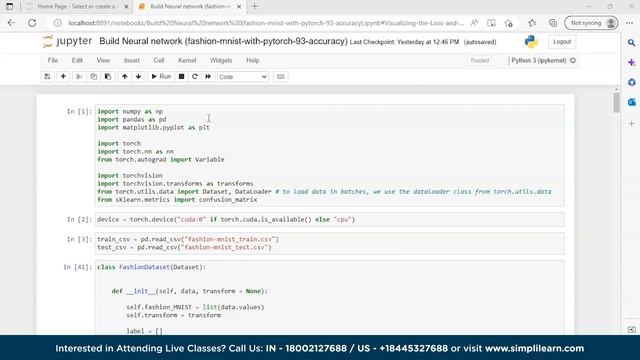
Task: Interrupt the kernel with stop icon
Action: (x=182, y=77)
